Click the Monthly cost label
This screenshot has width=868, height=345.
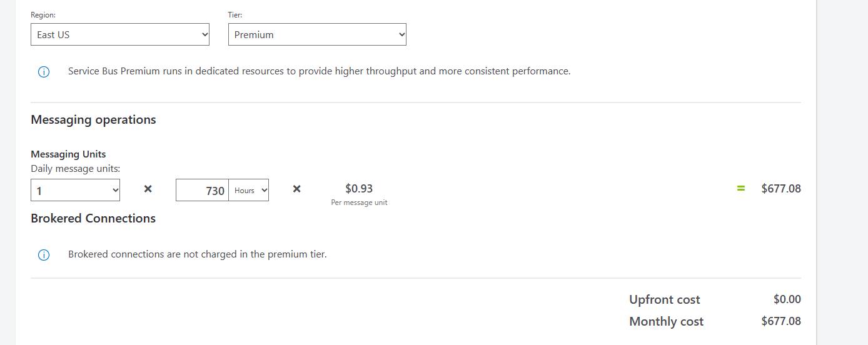[x=666, y=322]
